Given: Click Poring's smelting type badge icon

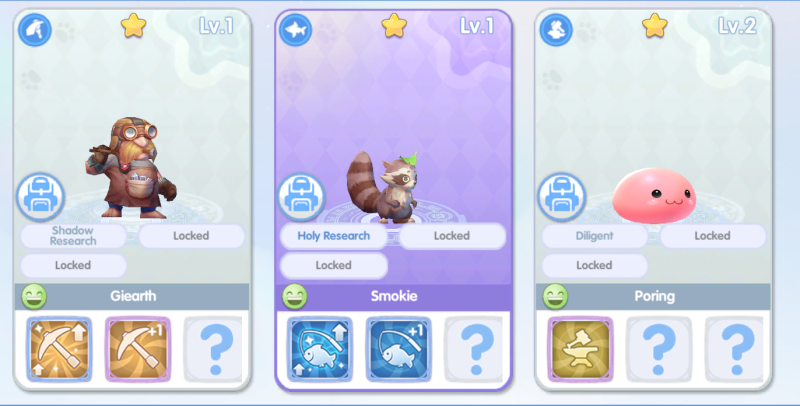Looking at the screenshot, I should coord(556,30).
